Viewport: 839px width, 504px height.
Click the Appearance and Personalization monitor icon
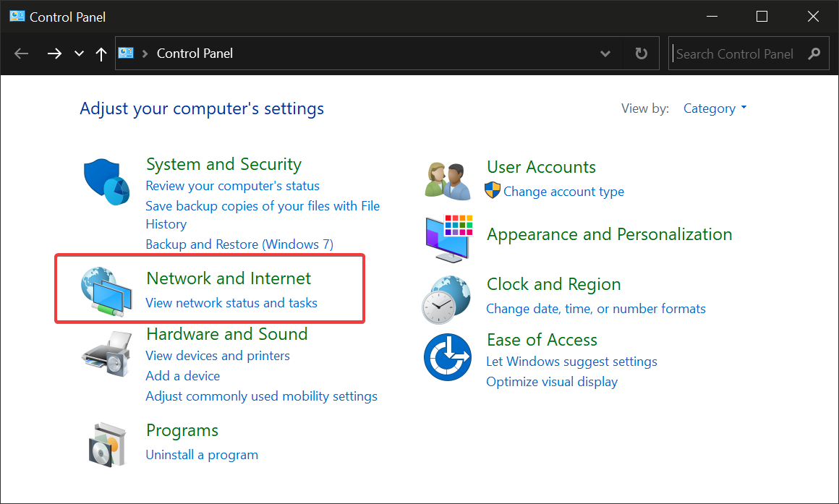(448, 237)
